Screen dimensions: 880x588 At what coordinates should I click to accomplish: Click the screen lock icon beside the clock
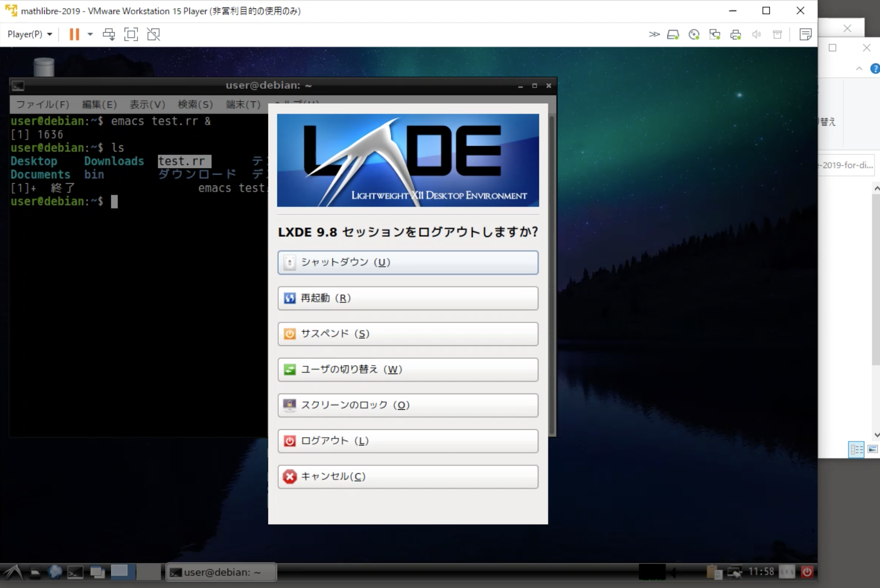787,572
